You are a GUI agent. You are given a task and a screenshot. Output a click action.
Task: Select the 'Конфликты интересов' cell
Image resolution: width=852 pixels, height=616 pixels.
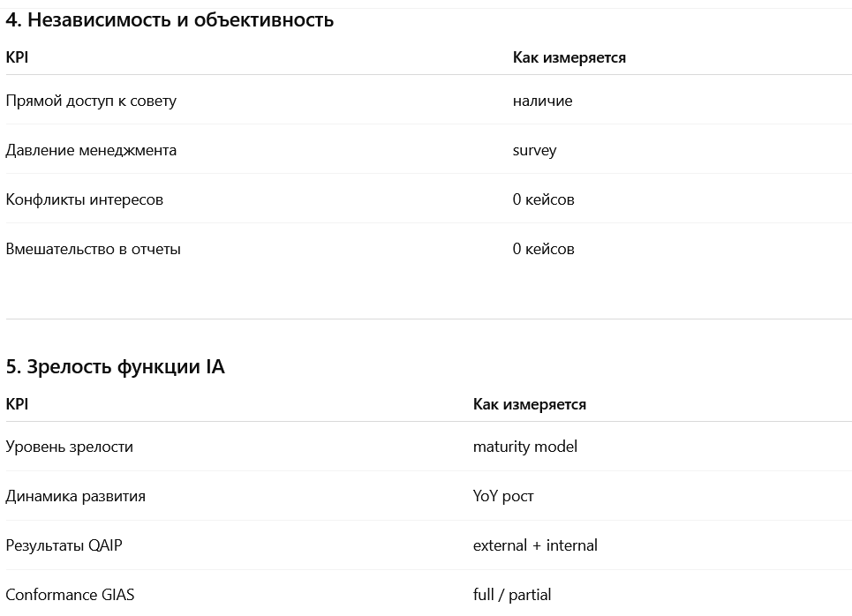point(84,200)
